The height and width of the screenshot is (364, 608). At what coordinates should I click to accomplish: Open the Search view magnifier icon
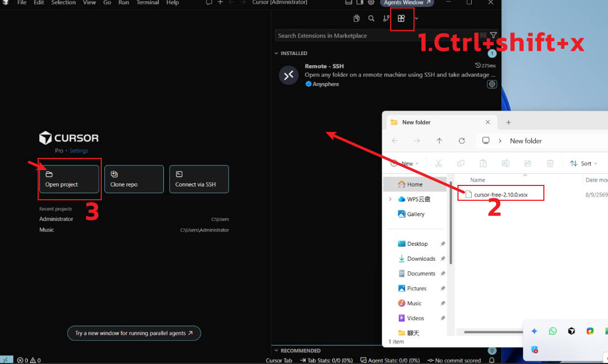pos(371,18)
